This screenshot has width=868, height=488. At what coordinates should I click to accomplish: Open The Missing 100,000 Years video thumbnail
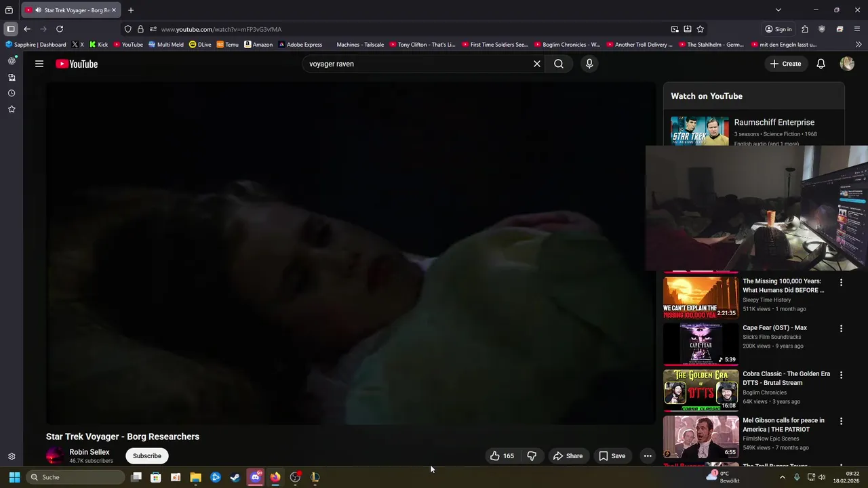click(701, 296)
